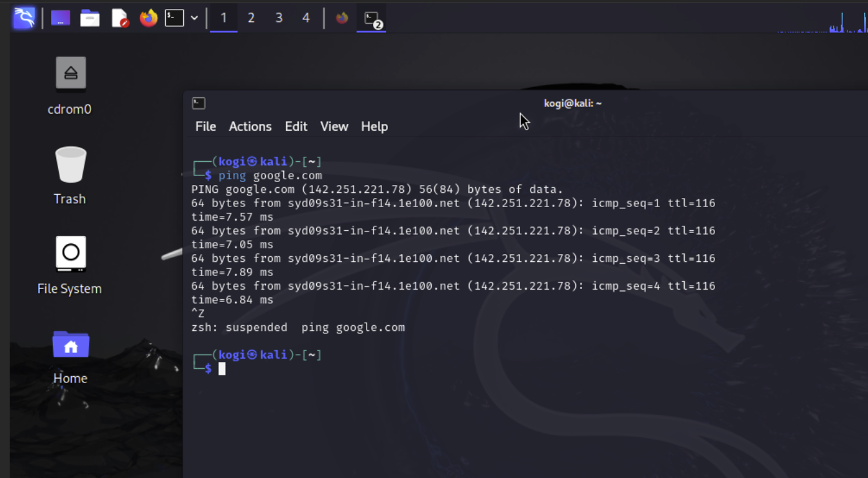Open the Edit menu
The height and width of the screenshot is (478, 868).
tap(296, 126)
